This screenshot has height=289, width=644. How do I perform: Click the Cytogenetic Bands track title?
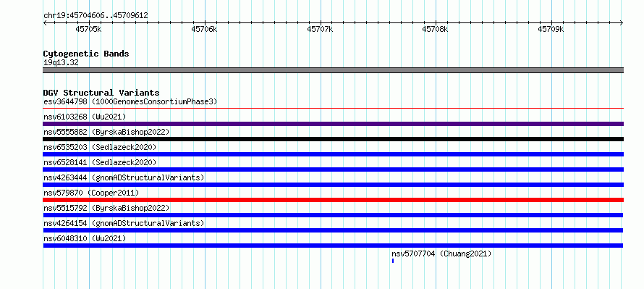86,54
